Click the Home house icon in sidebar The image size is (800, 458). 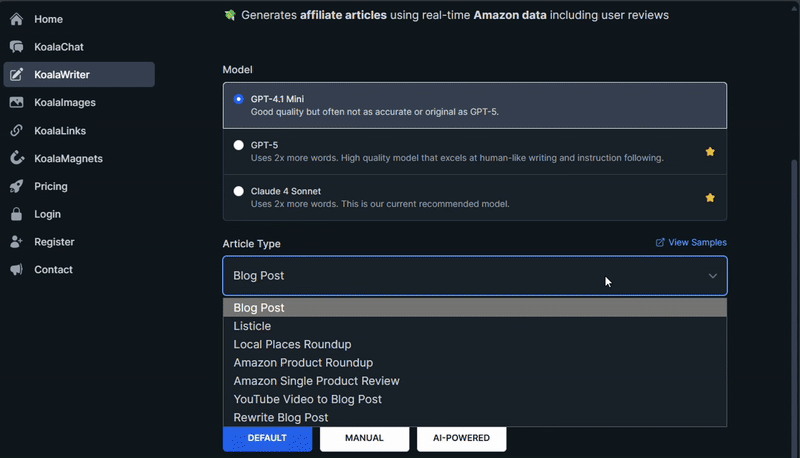16,19
